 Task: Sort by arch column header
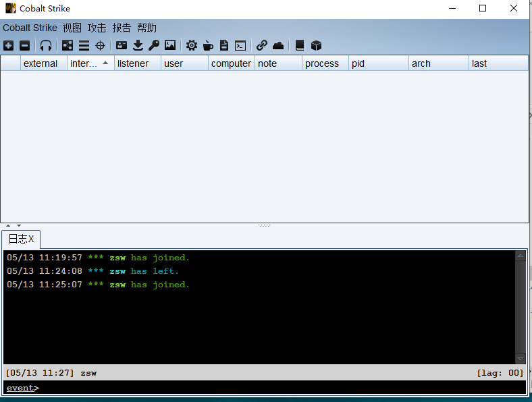[439, 63]
